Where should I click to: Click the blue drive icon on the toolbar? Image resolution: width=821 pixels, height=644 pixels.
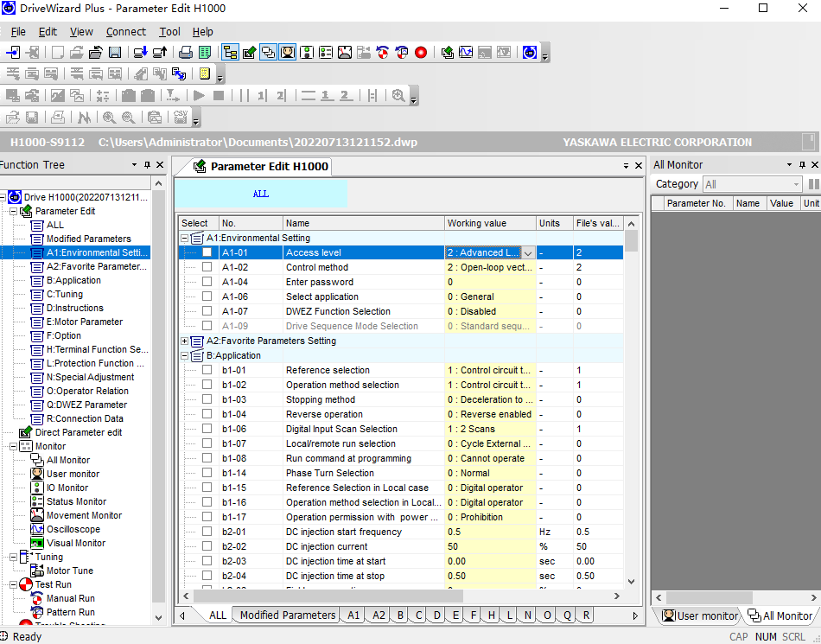pos(530,53)
